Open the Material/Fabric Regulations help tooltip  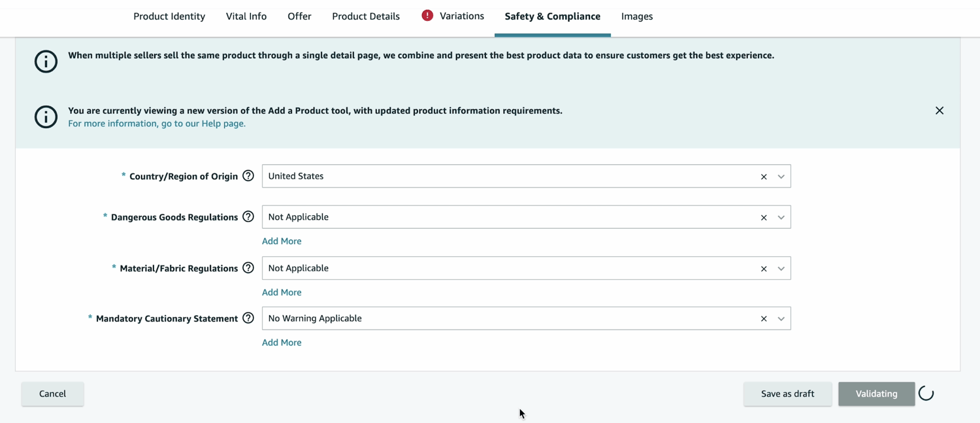click(248, 267)
